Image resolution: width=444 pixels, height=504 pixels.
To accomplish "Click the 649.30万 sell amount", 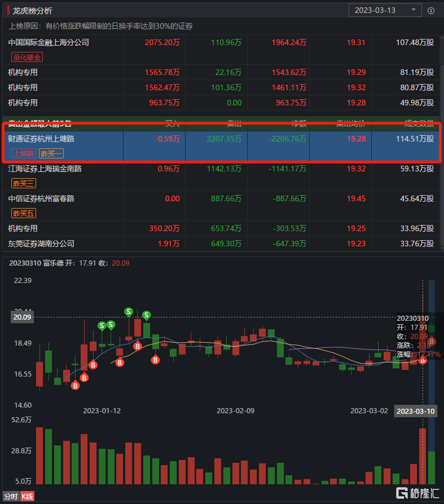I will point(226,244).
